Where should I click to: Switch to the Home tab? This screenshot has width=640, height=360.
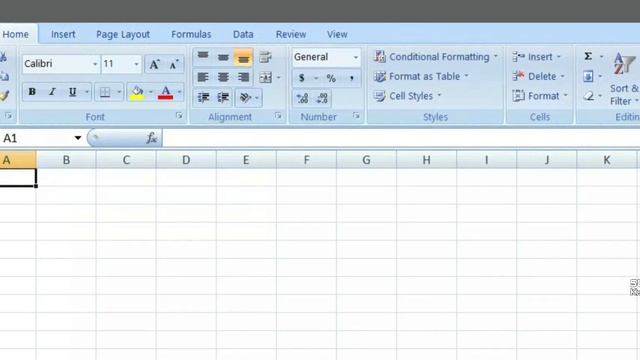[16, 34]
